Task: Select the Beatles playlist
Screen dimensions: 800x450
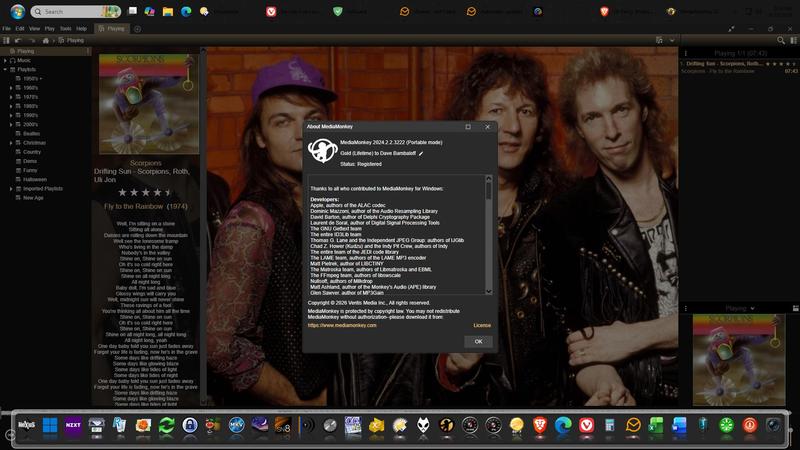Action: (31, 134)
